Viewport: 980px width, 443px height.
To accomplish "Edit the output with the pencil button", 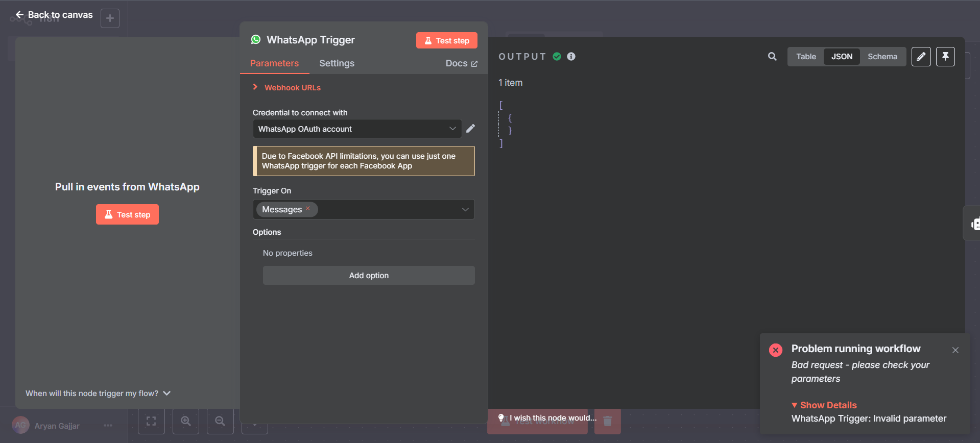I will point(921,57).
